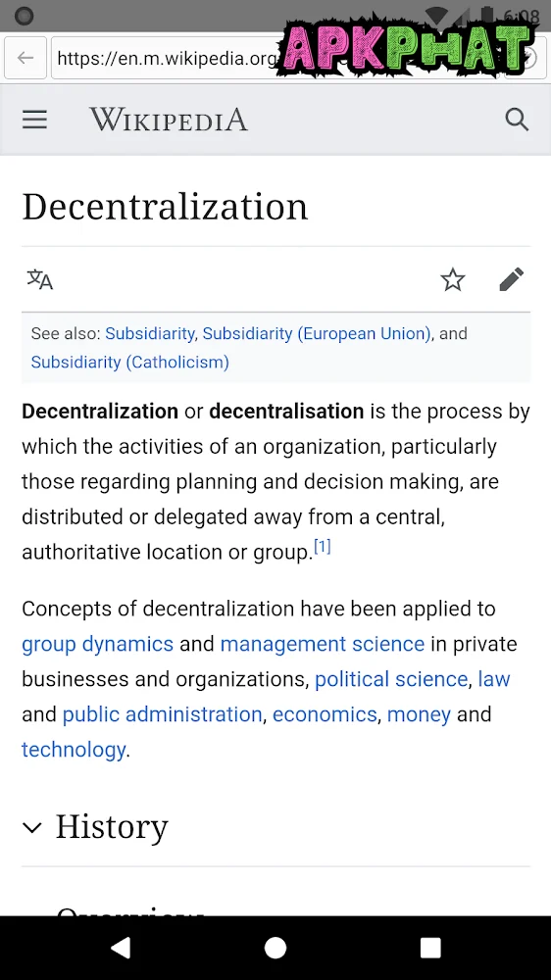Edit the article with the pencil icon

pyautogui.click(x=512, y=279)
